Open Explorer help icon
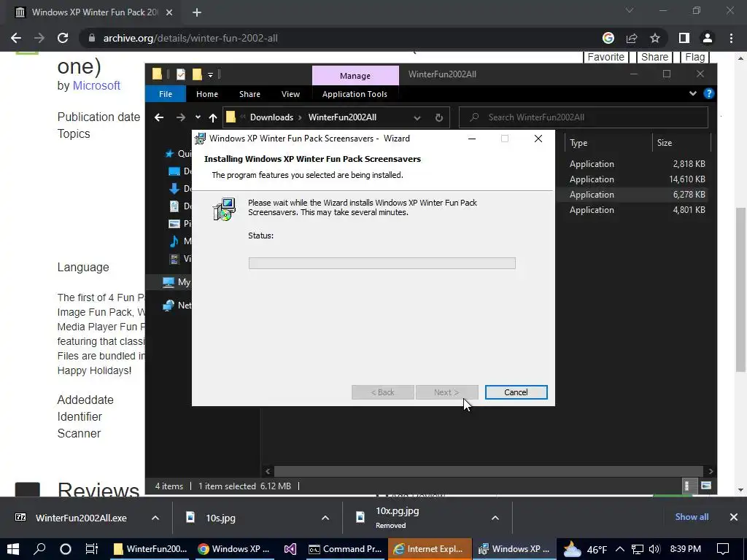This screenshot has width=747, height=560. pyautogui.click(x=708, y=94)
